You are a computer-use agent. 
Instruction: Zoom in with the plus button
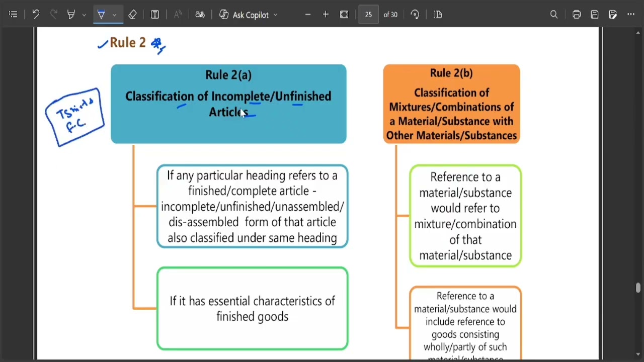pos(326,15)
